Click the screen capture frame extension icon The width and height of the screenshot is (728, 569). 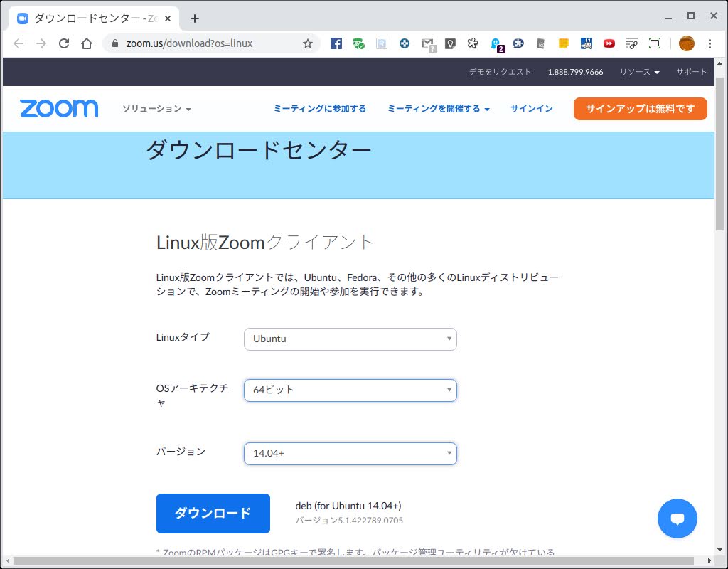(655, 43)
